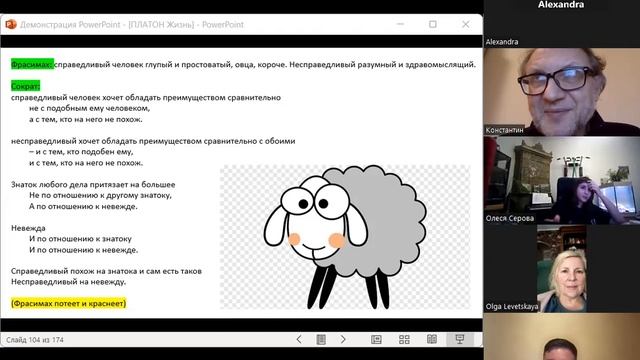
Task: Select Olga Levetskaya's video tile
Action: pyautogui.click(x=562, y=269)
